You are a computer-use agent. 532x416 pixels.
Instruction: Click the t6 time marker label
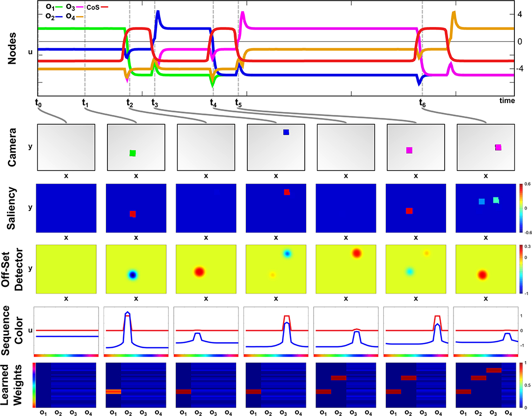422,102
